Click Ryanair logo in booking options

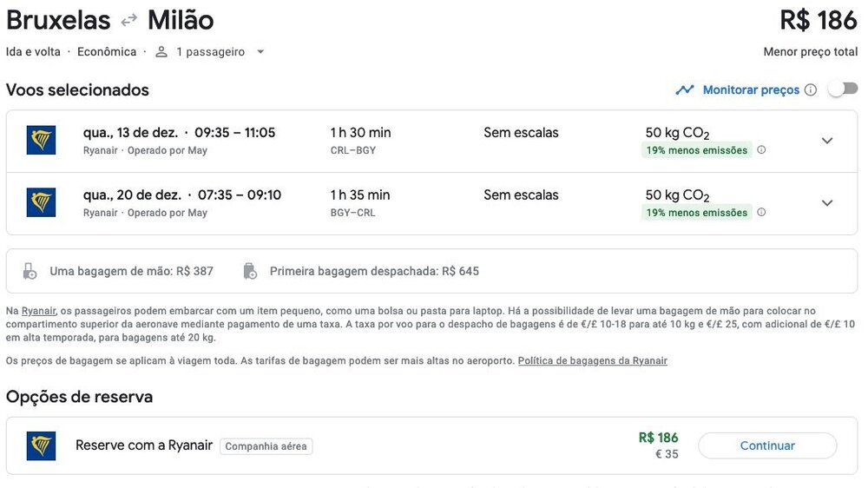(x=41, y=446)
